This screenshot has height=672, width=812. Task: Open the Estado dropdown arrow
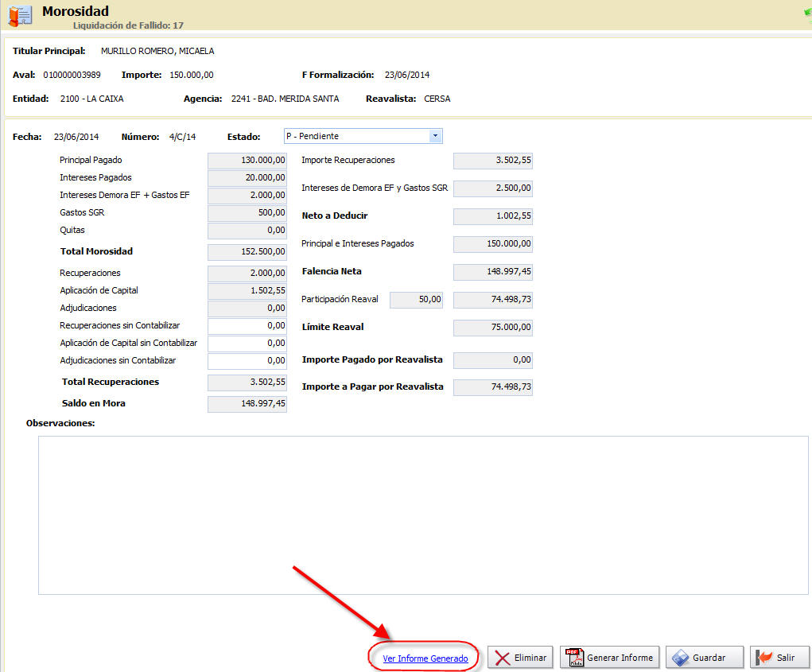pos(436,136)
